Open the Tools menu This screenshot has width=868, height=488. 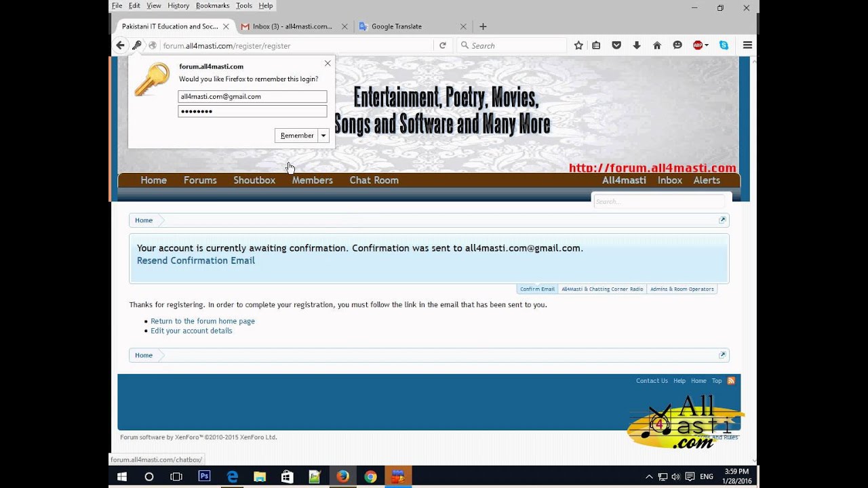click(244, 5)
